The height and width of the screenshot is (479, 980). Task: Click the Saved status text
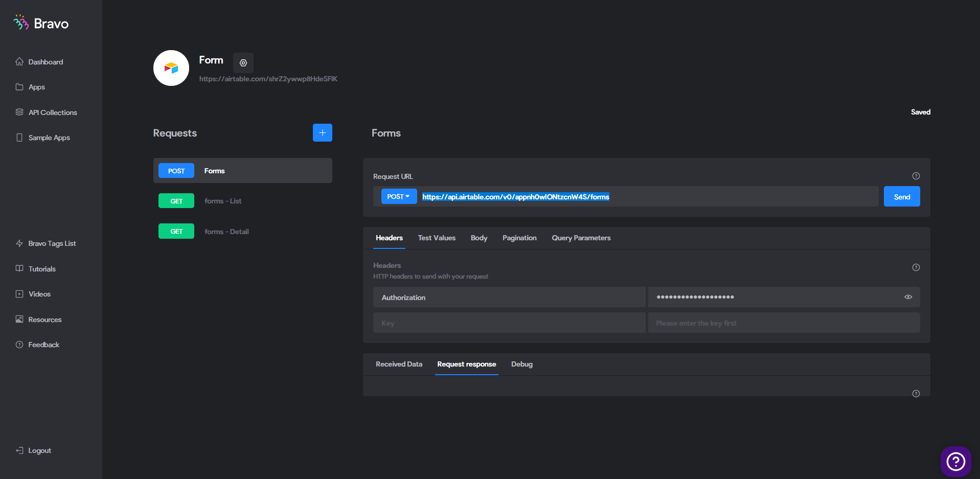pos(921,112)
